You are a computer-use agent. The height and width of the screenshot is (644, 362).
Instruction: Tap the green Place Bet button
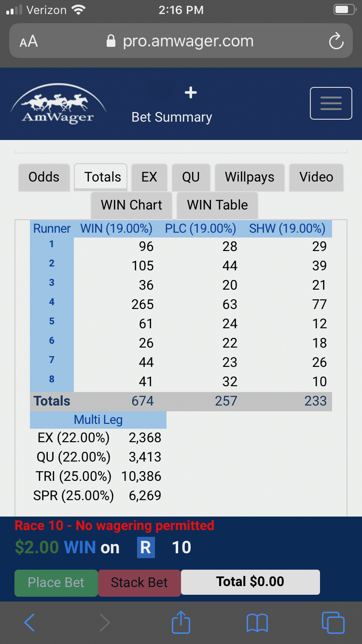[56, 583]
